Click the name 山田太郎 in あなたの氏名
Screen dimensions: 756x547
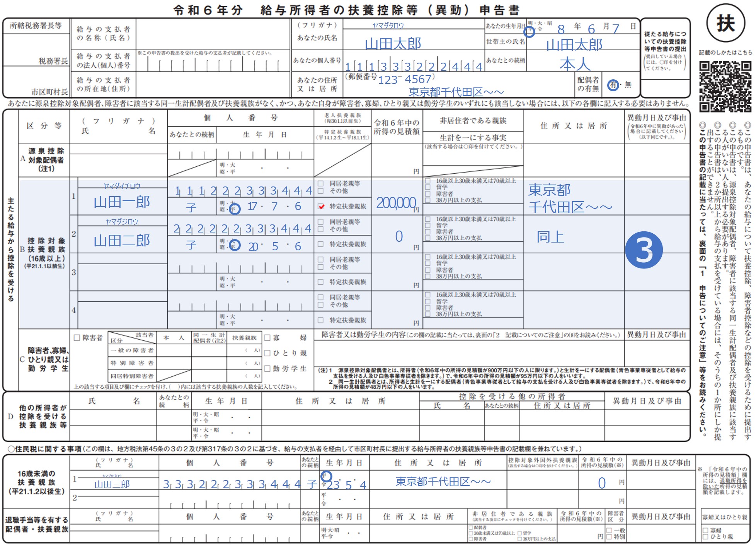point(393,44)
